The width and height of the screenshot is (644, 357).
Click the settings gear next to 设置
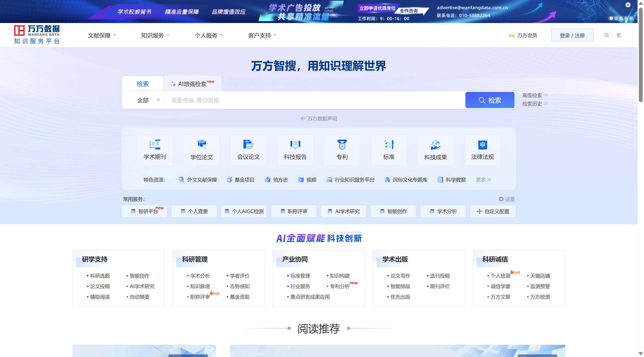tap(501, 199)
